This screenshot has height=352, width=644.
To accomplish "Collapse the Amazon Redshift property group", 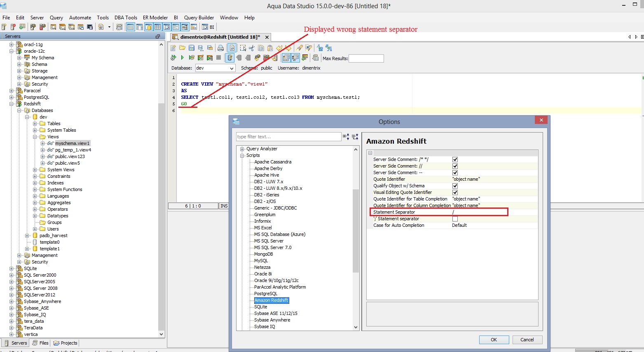I will [x=370, y=153].
